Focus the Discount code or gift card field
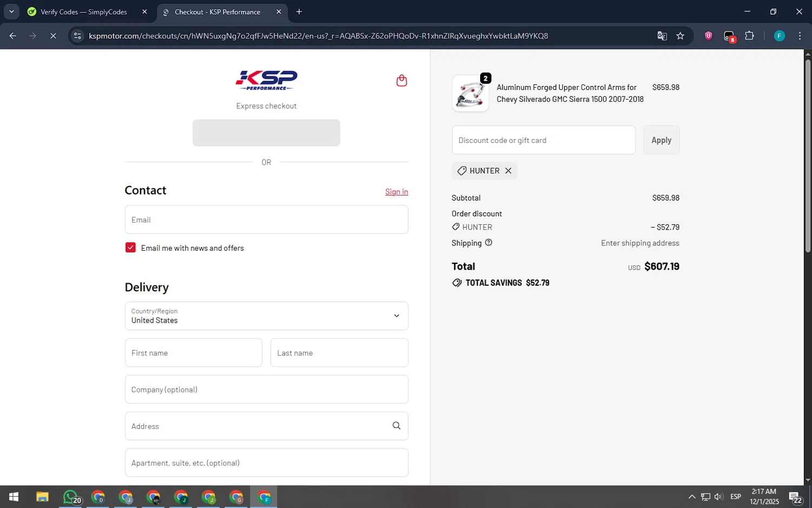The width and height of the screenshot is (812, 508). coord(543,140)
